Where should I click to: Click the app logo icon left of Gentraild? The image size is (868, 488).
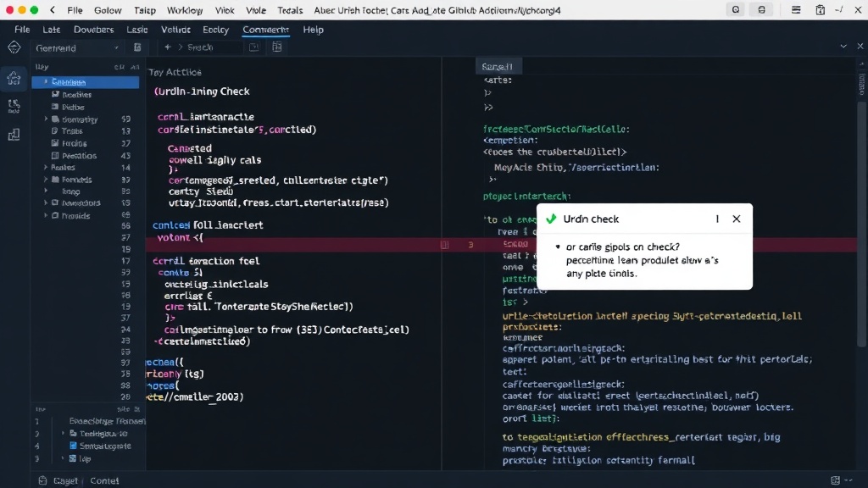(14, 47)
